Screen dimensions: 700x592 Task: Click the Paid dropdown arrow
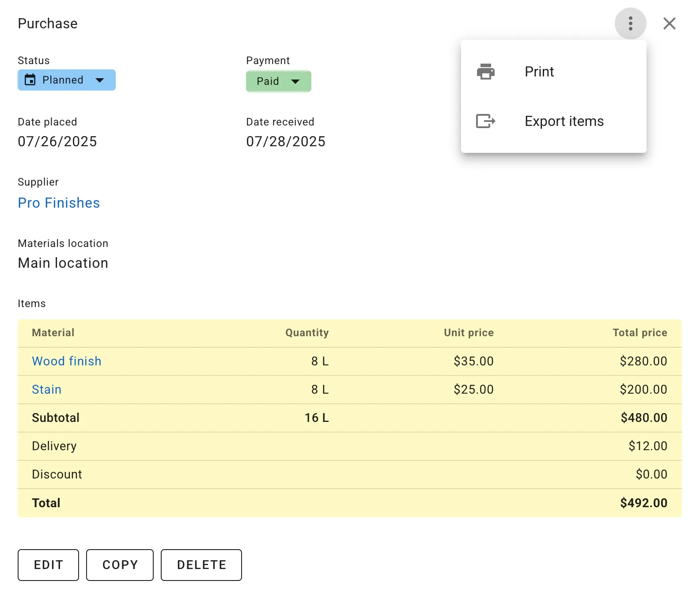(295, 81)
